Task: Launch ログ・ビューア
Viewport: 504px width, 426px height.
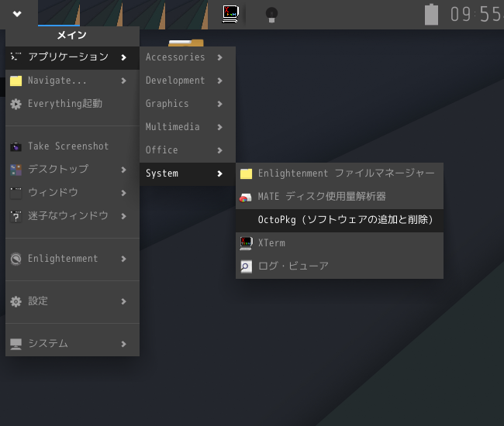Action: 340,266
